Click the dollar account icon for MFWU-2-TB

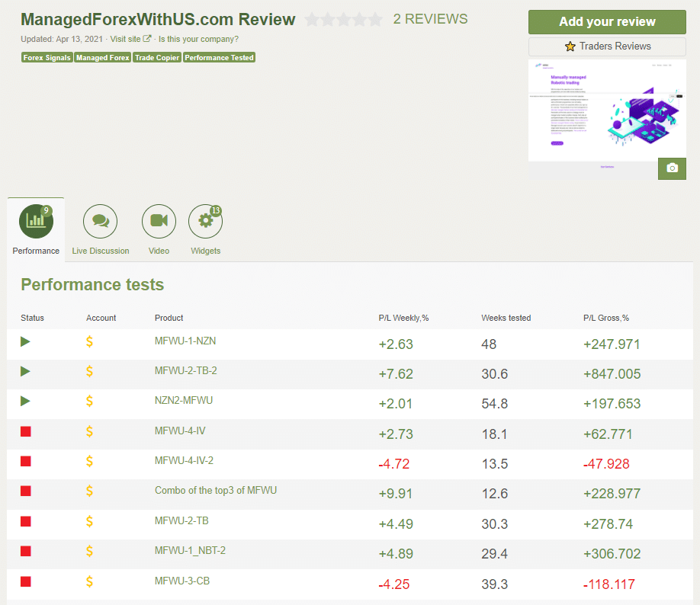(x=89, y=521)
